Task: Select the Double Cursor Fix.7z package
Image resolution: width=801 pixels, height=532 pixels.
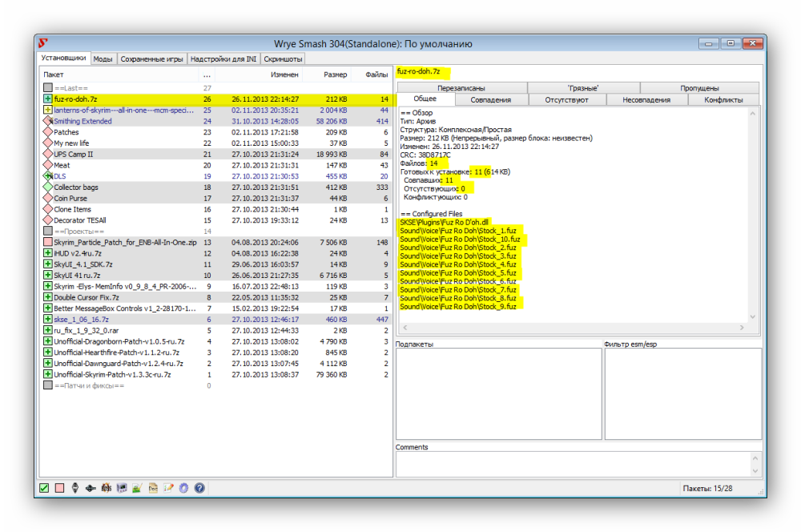Action: click(x=215, y=297)
